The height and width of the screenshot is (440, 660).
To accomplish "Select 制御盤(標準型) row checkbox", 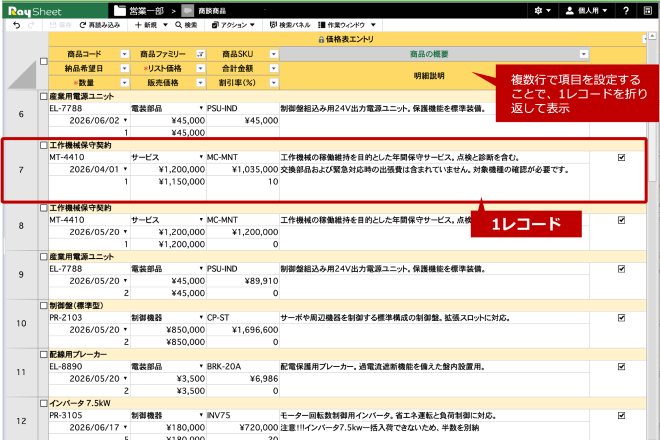I will (x=44, y=306).
